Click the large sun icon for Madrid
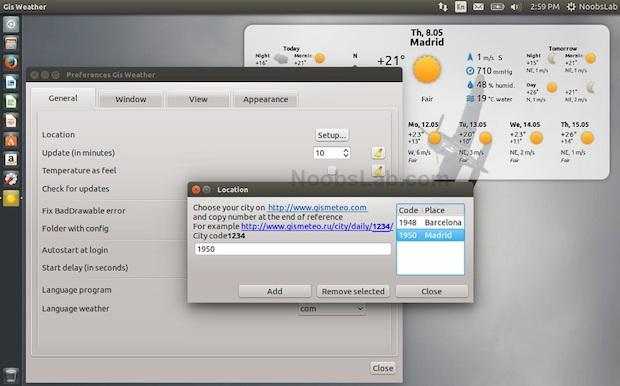 click(427, 70)
